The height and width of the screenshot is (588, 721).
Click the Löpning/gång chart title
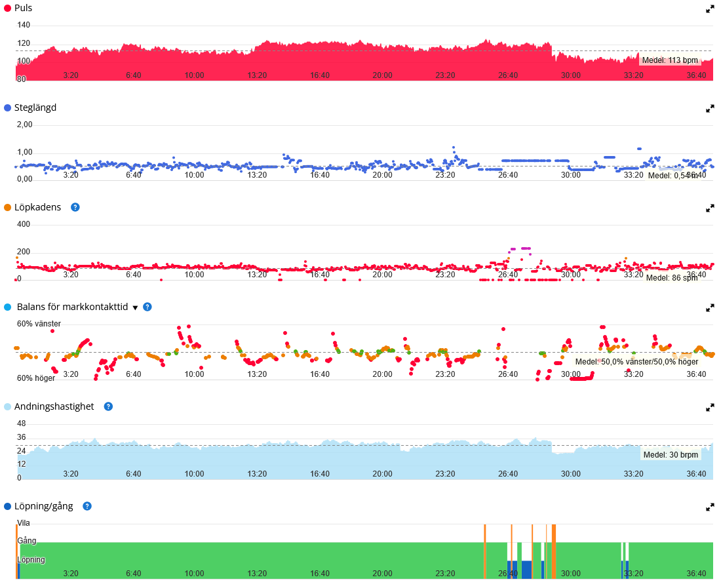point(44,506)
